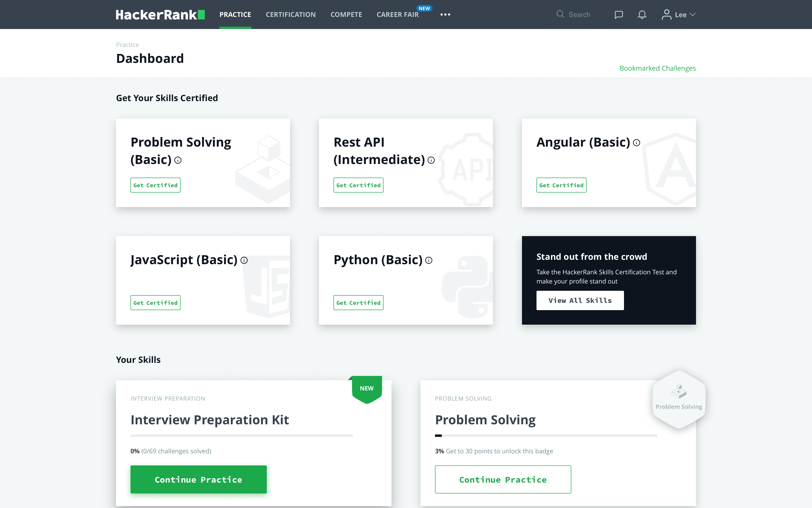The width and height of the screenshot is (812, 508).
Task: Switch to the Practice tab
Action: click(235, 15)
